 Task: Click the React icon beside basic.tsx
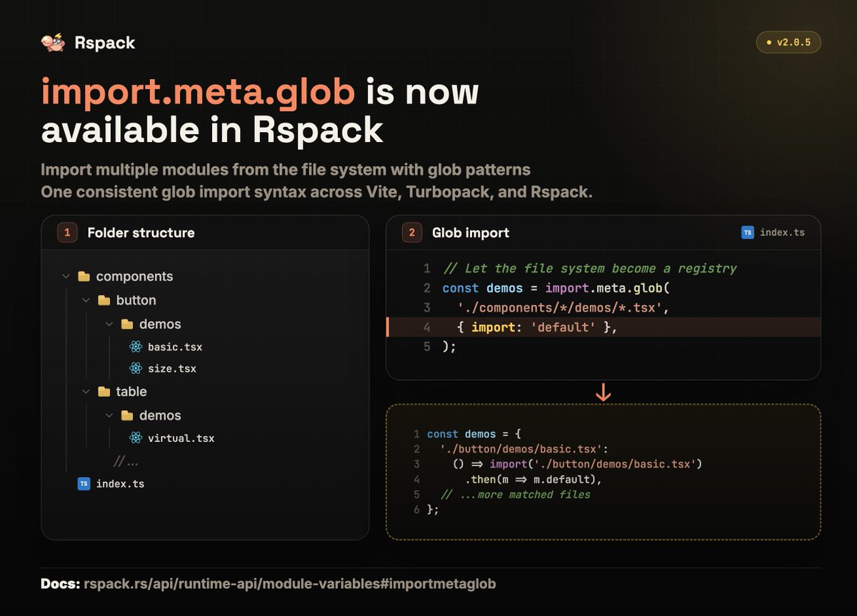pos(136,347)
